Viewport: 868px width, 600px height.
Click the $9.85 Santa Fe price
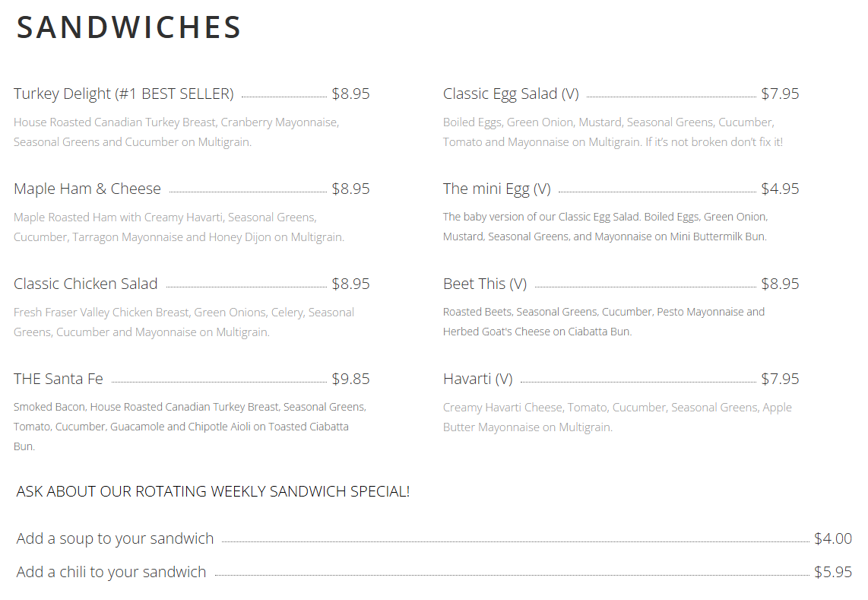click(x=350, y=379)
